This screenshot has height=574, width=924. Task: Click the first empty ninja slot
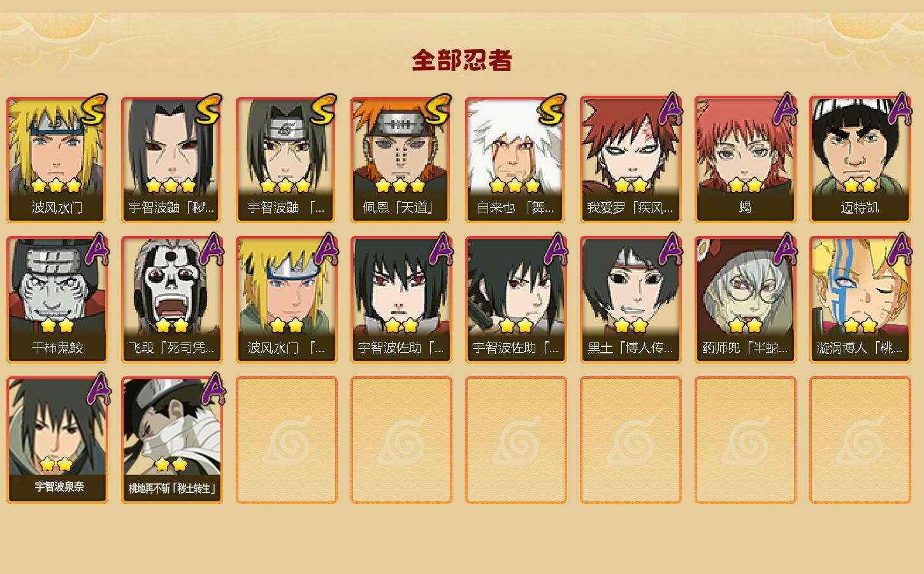pos(286,440)
